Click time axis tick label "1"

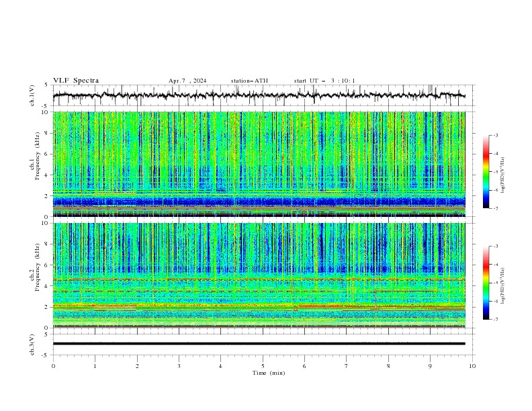(95, 366)
